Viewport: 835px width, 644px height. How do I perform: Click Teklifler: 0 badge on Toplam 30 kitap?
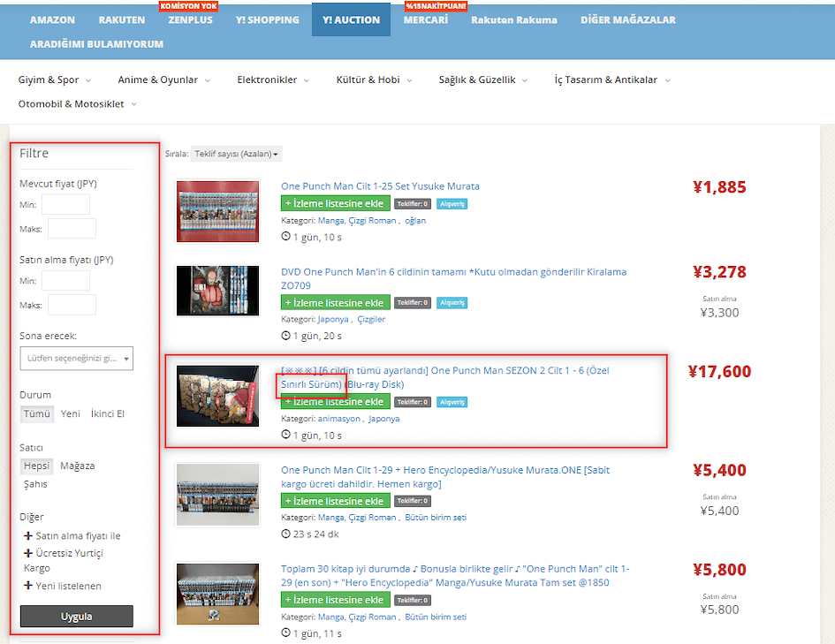tap(413, 601)
